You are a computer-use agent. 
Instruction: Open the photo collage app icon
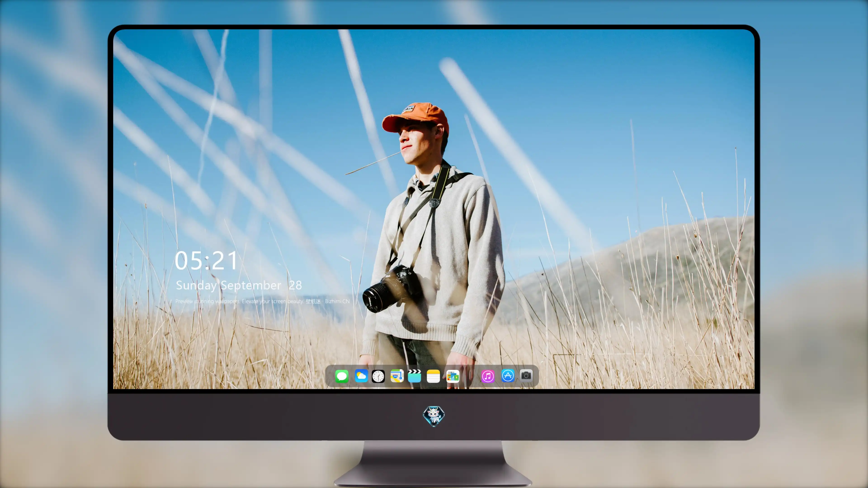[453, 376]
